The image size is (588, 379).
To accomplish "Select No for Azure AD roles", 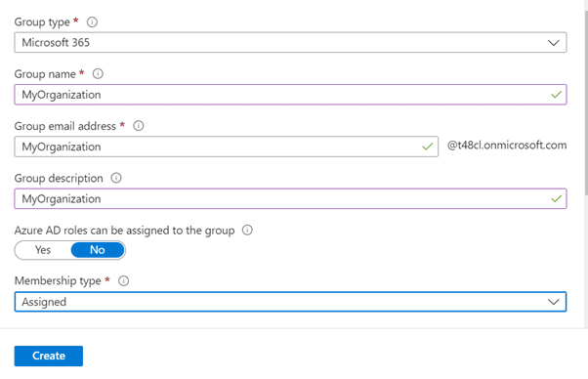I will pyautogui.click(x=98, y=250).
